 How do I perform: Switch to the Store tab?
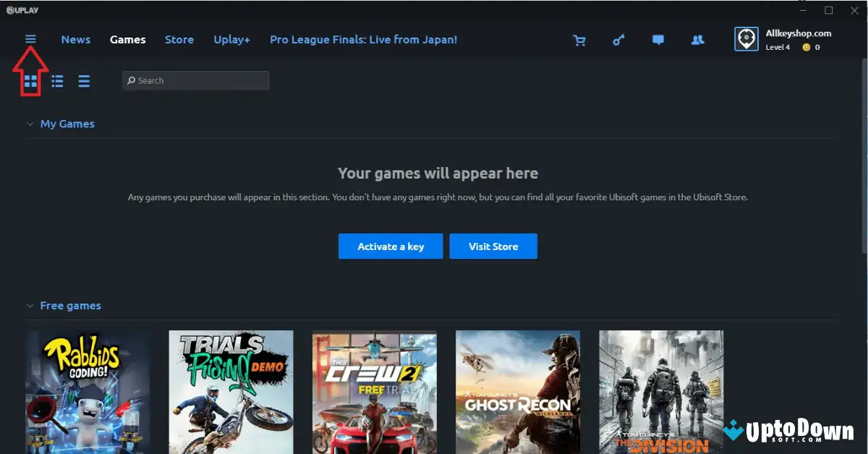coord(179,40)
